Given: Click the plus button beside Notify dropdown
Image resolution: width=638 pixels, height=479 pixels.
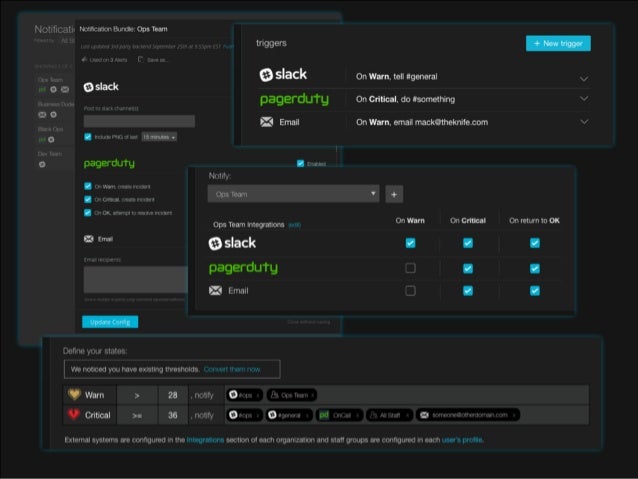Looking at the screenshot, I should [x=394, y=194].
